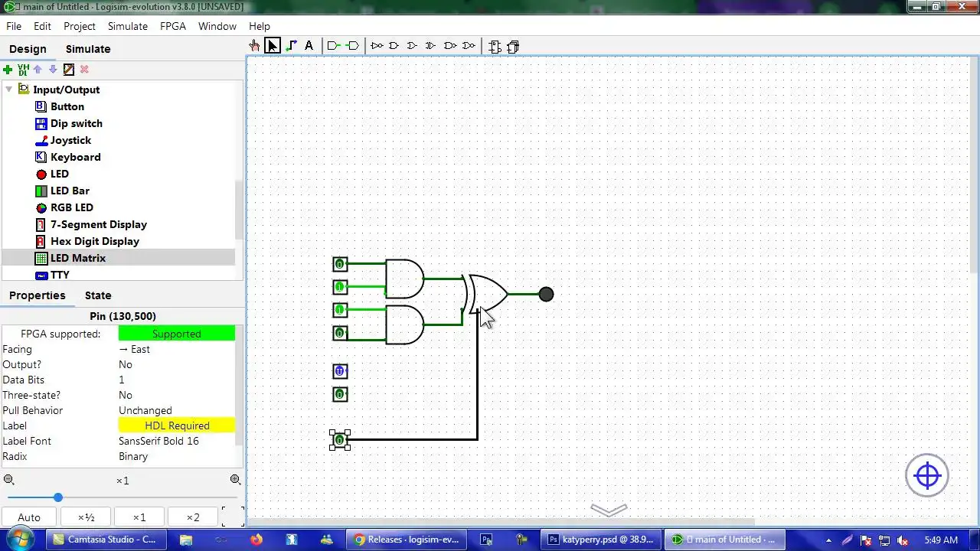Image resolution: width=980 pixels, height=551 pixels.
Task: Select the selected input pin on canvas
Action: coord(340,440)
